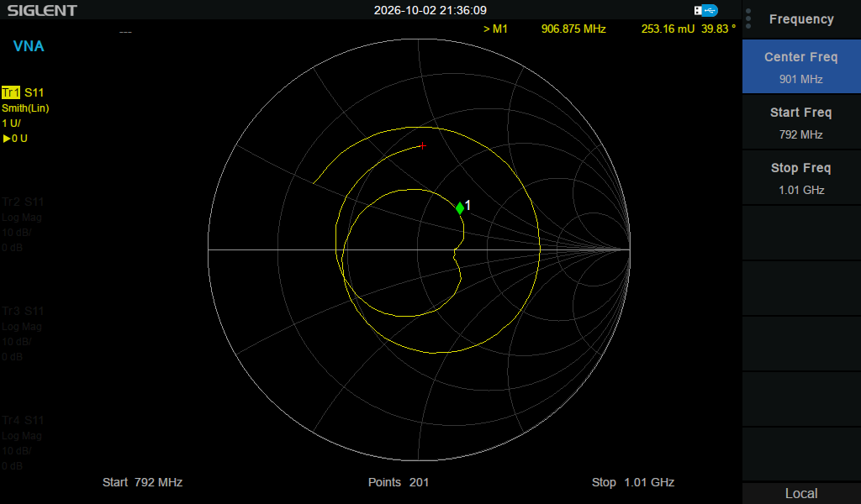The height and width of the screenshot is (504, 861).
Task: Activate the Tr4 S11 trace
Action: (x=23, y=420)
